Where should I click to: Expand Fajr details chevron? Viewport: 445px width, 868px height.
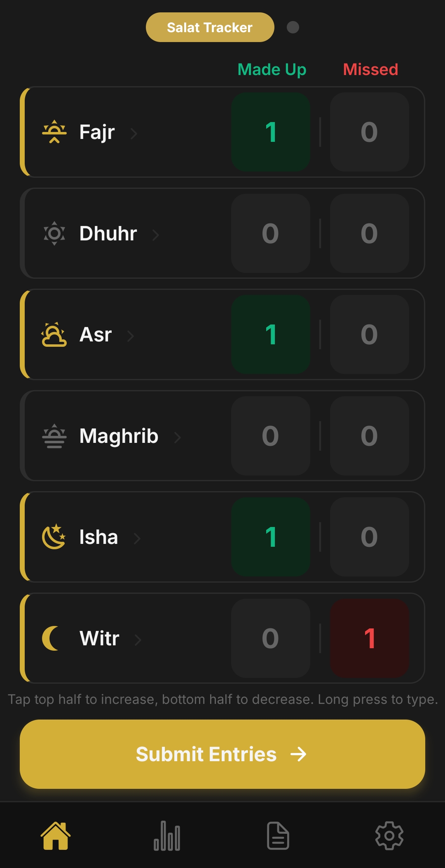pyautogui.click(x=133, y=133)
